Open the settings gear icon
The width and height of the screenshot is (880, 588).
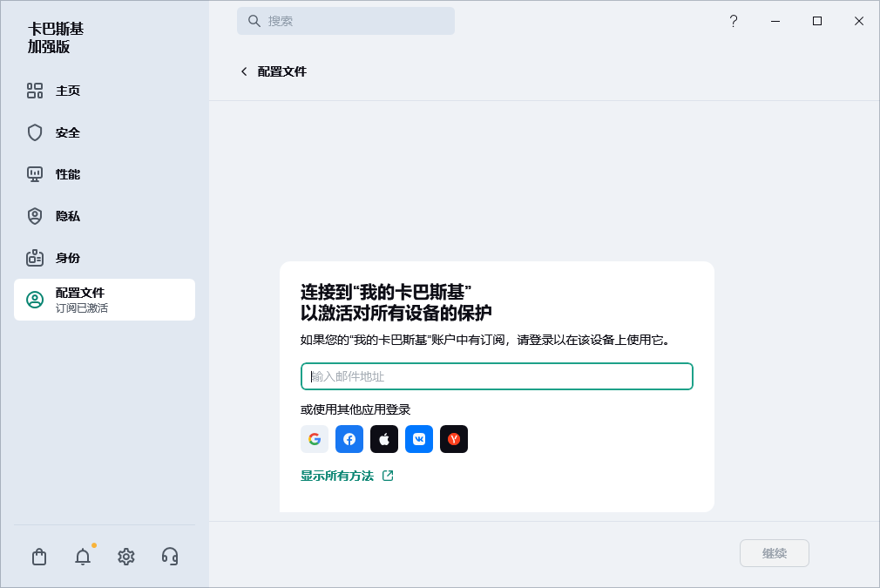point(126,556)
